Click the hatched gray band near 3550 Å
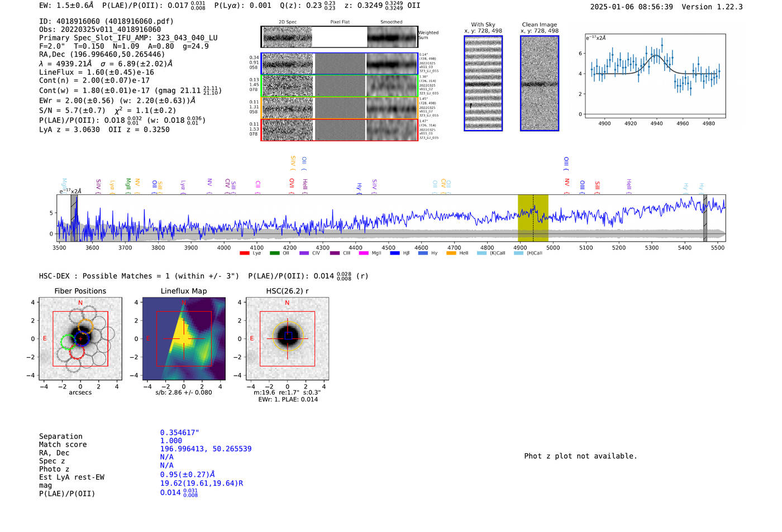Viewport: 782px width, 532px height. click(74, 218)
